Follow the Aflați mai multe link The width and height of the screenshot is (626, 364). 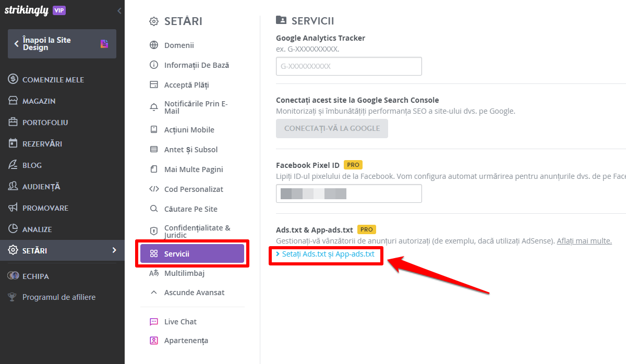tap(584, 241)
